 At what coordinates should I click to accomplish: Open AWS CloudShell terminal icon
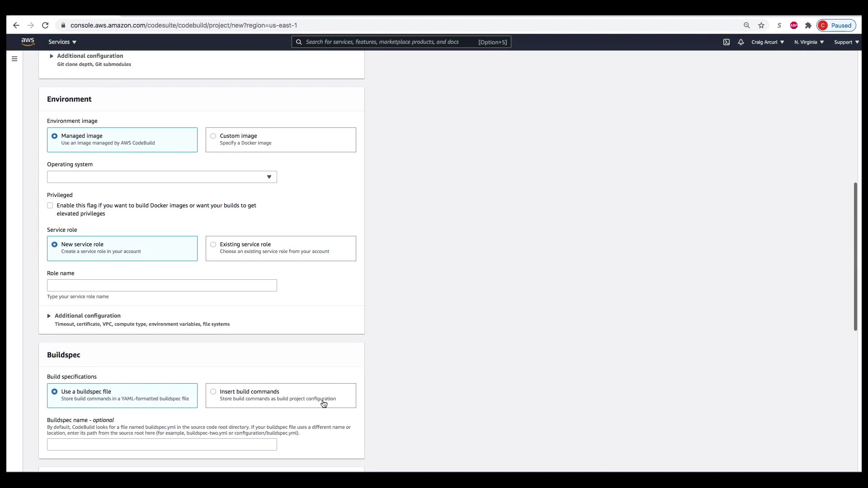tap(726, 42)
